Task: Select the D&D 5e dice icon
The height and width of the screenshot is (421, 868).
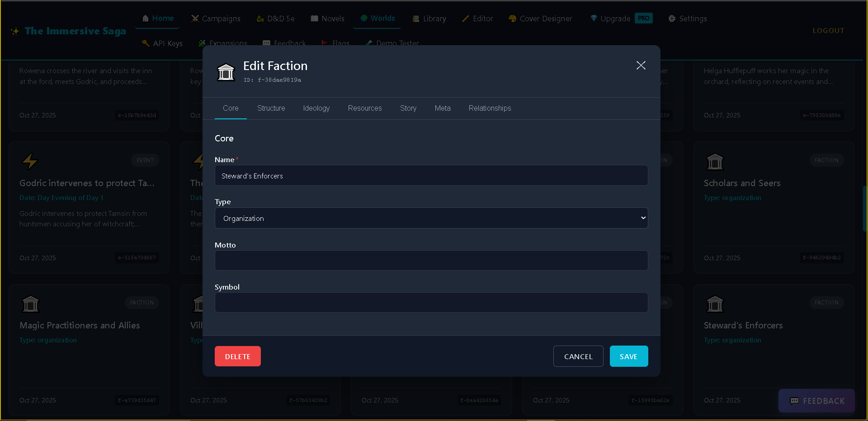Action: pyautogui.click(x=260, y=18)
